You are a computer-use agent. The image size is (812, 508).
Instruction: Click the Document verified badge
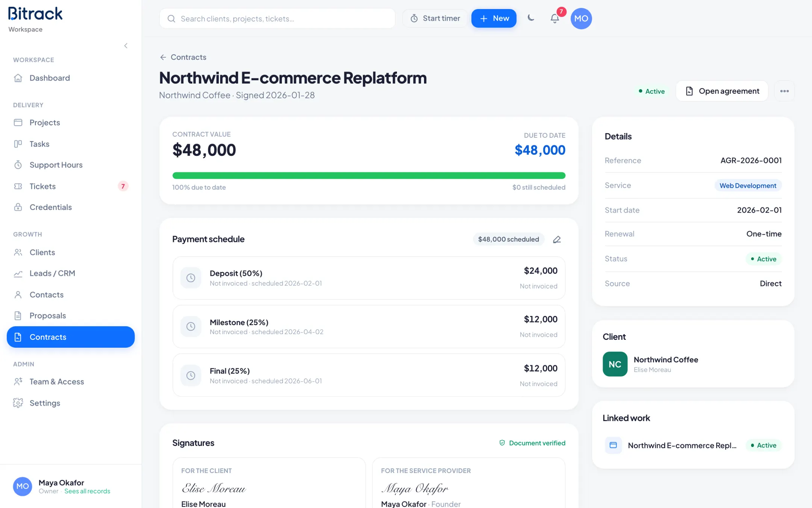(532, 443)
